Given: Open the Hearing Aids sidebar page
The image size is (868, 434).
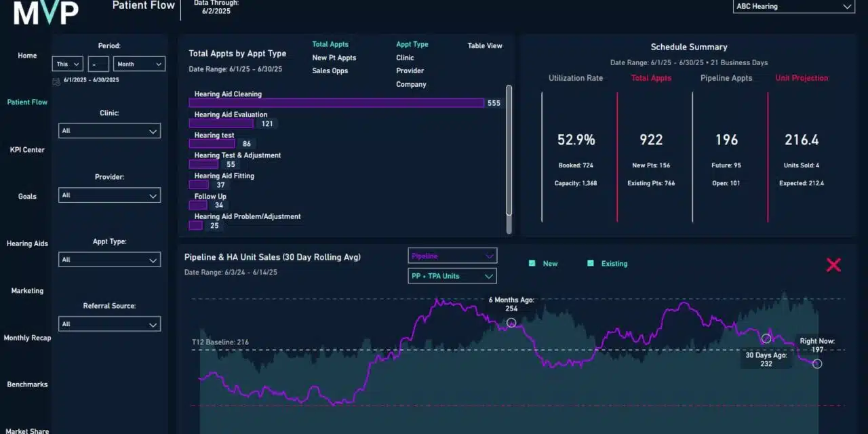Looking at the screenshot, I should point(27,243).
